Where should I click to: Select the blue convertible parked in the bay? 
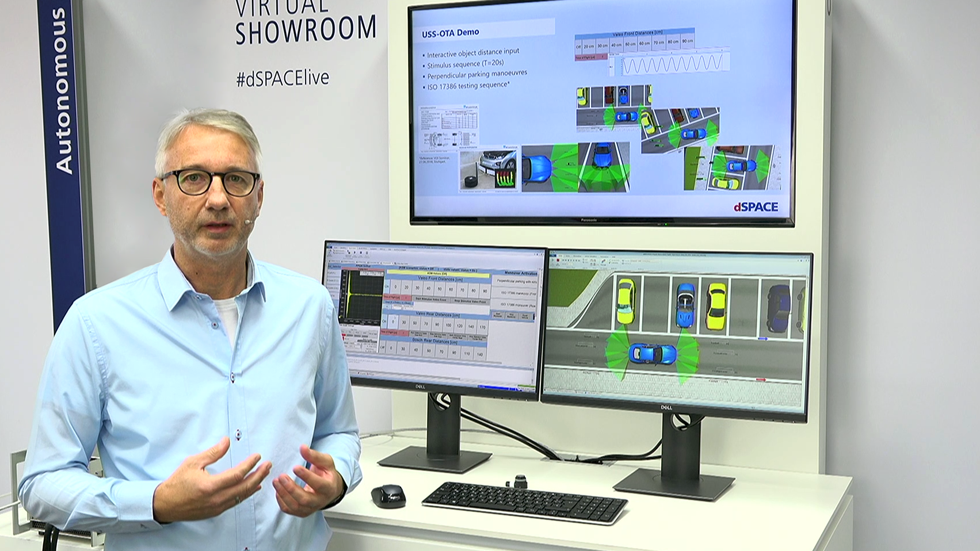coord(684,305)
